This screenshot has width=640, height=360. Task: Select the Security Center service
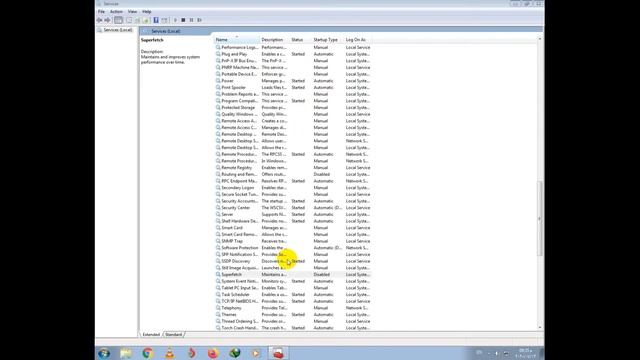(x=293, y=208)
